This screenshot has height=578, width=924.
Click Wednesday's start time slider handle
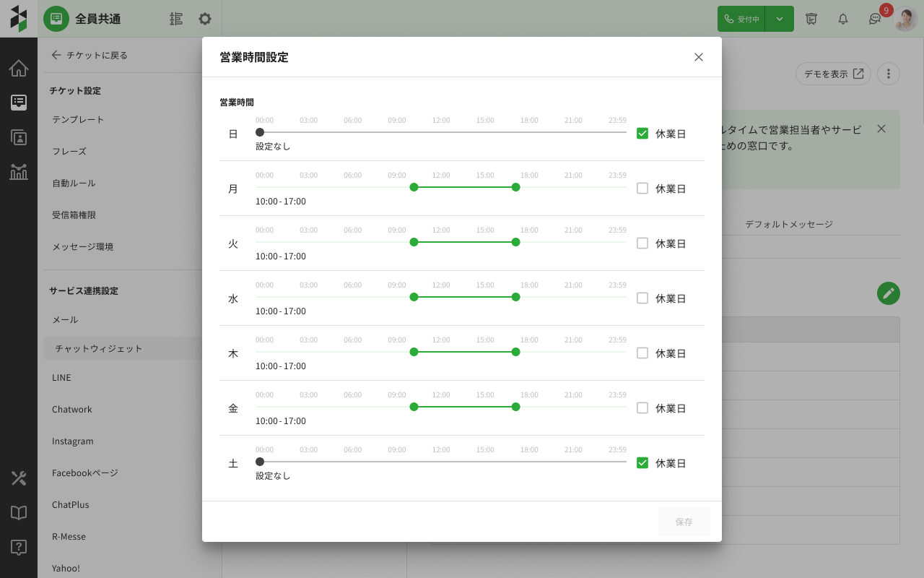pos(414,297)
